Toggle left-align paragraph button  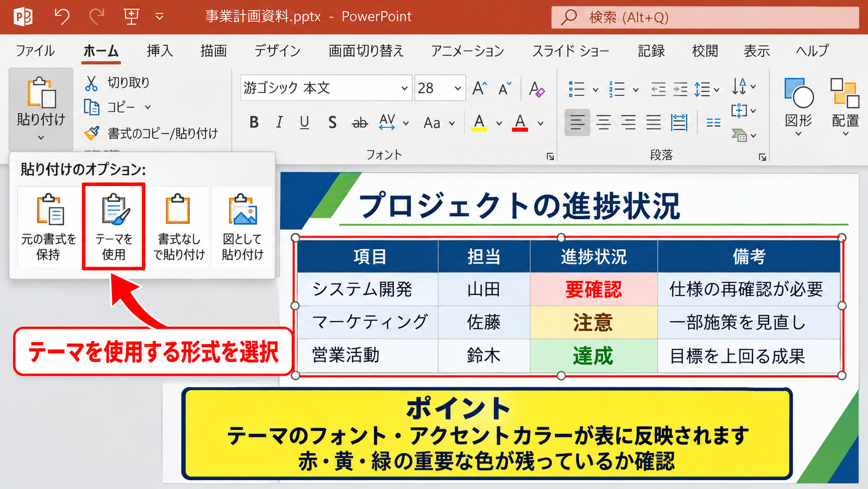577,123
